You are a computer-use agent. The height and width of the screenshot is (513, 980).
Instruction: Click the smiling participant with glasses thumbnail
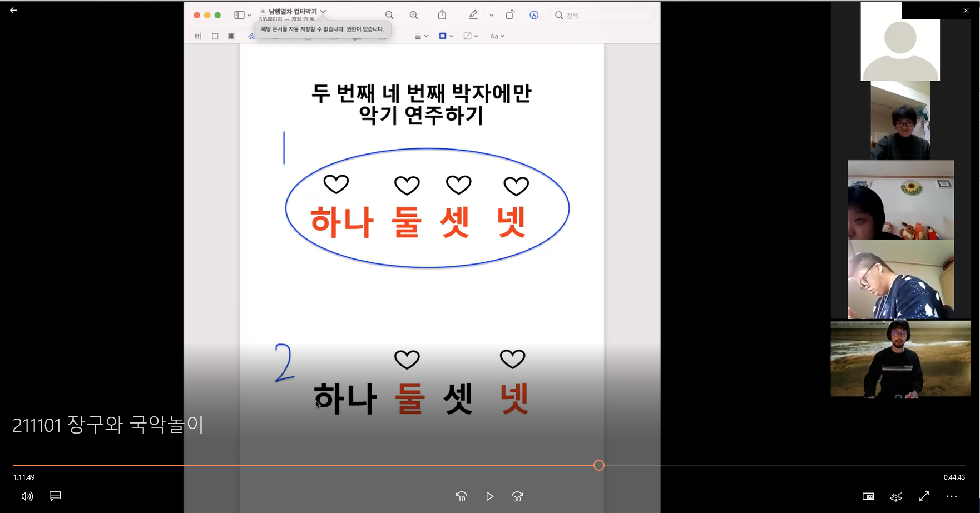tap(900, 121)
